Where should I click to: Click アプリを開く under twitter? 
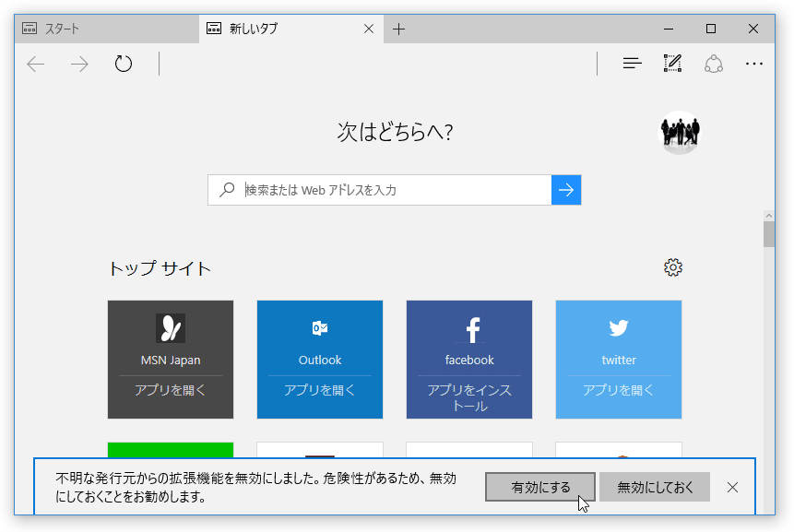(618, 390)
